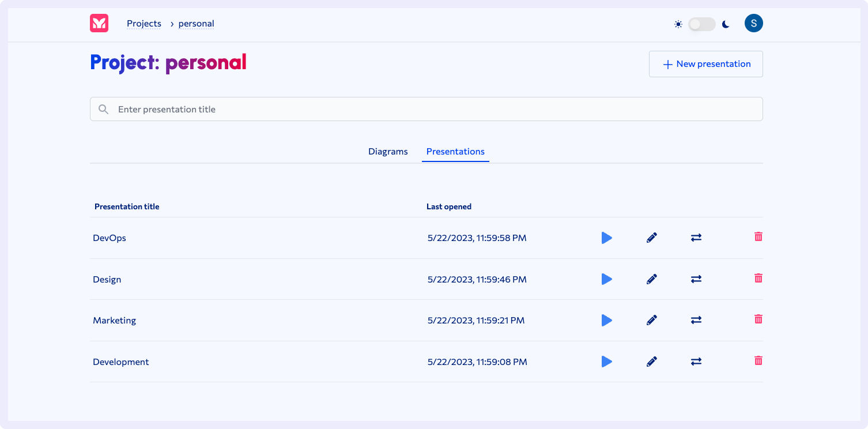Click the sun icon for light theme
Viewport: 868px width, 429px height.
[x=678, y=24]
